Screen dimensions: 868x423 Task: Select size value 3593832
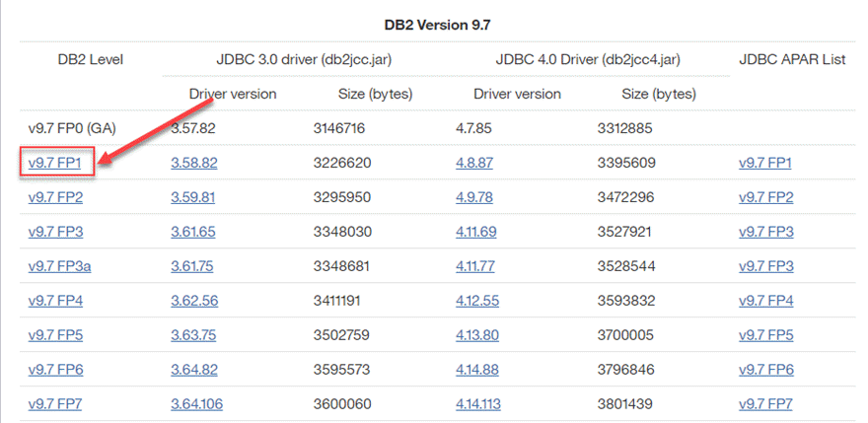point(626,301)
